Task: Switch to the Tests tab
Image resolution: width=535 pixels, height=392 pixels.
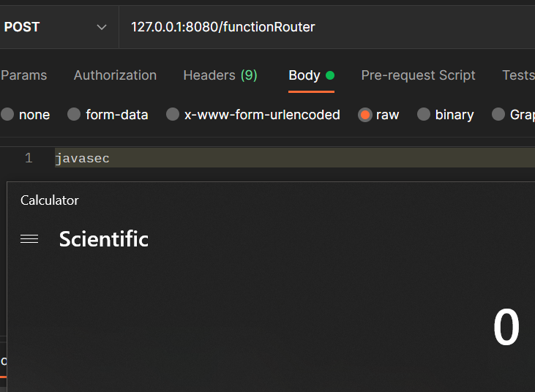Action: pos(518,75)
